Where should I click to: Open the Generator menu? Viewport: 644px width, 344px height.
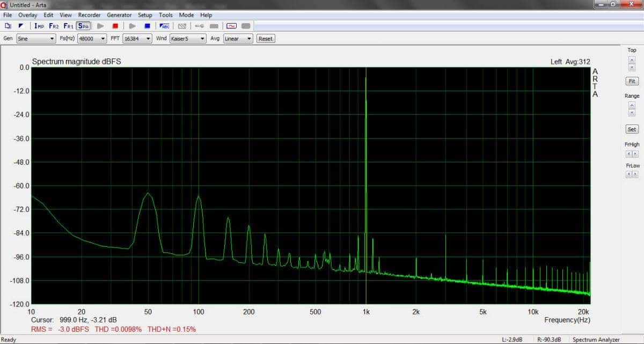point(119,15)
